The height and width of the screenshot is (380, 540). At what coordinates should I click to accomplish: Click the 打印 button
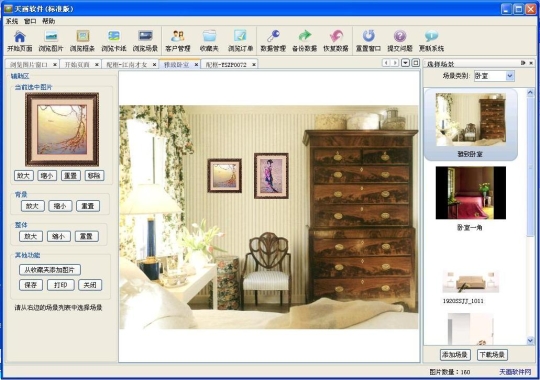[61, 285]
